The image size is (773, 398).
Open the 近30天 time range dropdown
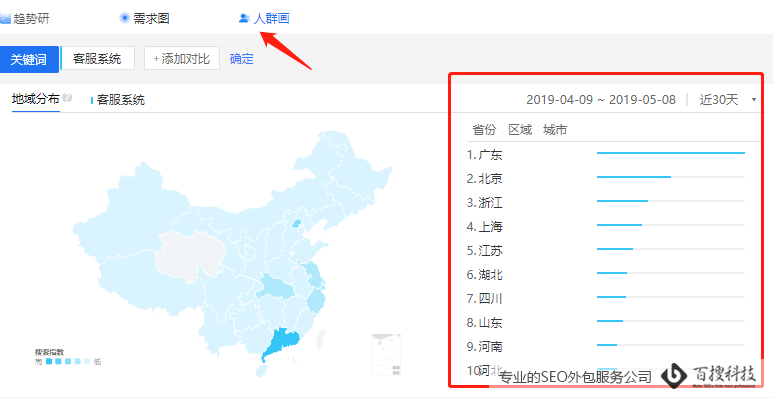click(x=728, y=100)
